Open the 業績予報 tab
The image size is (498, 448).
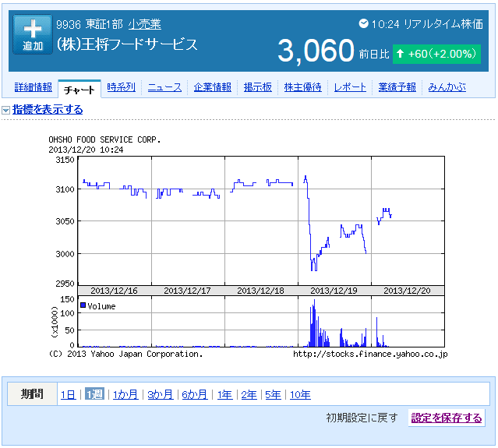pyautogui.click(x=397, y=87)
